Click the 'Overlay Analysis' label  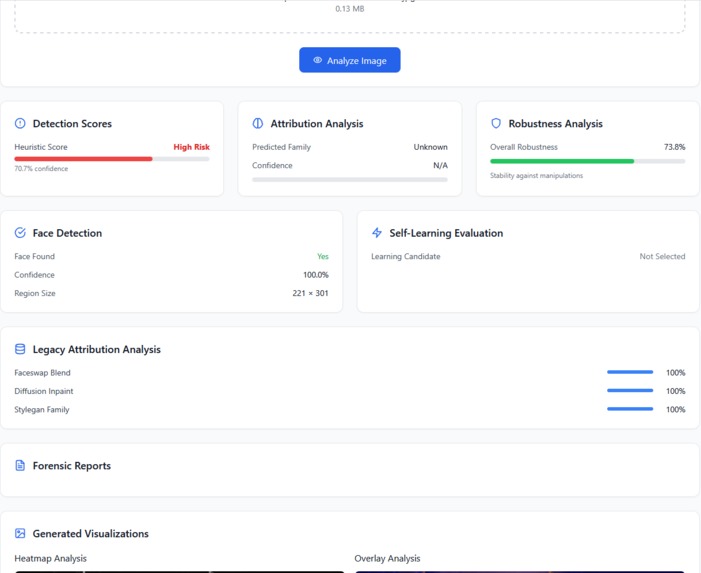coord(387,558)
